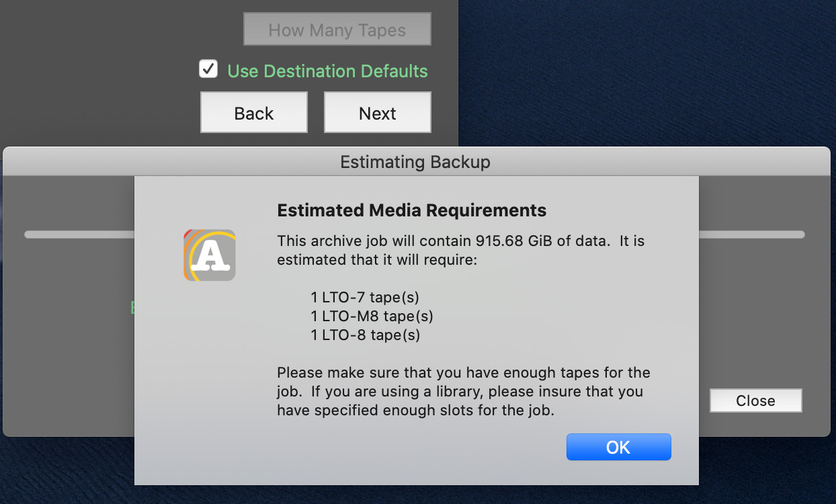Click the Estimated Media Requirements heading
Image resolution: width=836 pixels, height=504 pixels.
pos(411,210)
